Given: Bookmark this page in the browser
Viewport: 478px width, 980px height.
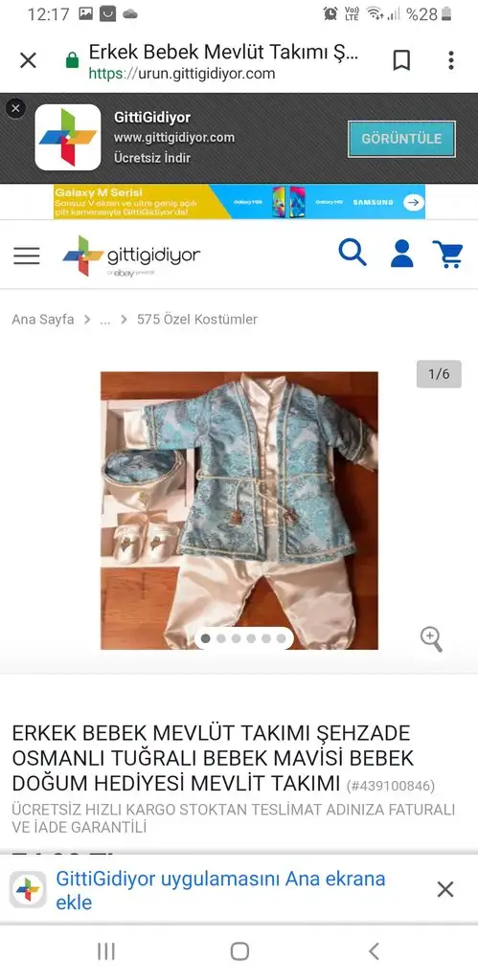Looking at the screenshot, I should [x=401, y=60].
